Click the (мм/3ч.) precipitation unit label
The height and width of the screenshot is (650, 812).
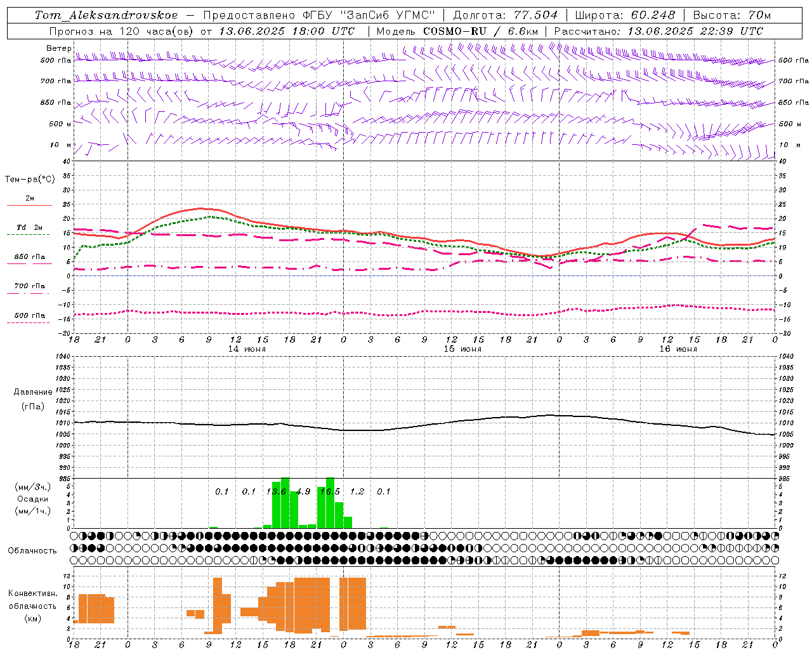click(32, 487)
